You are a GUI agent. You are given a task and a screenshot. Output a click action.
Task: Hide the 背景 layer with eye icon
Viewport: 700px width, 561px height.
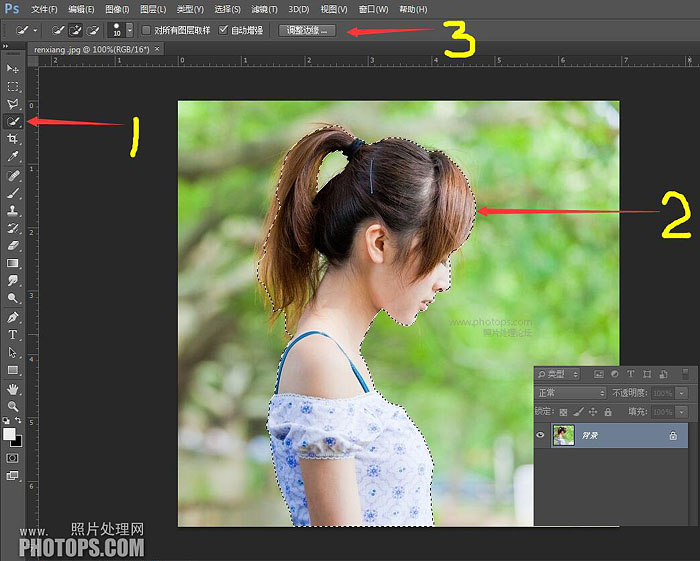click(541, 435)
